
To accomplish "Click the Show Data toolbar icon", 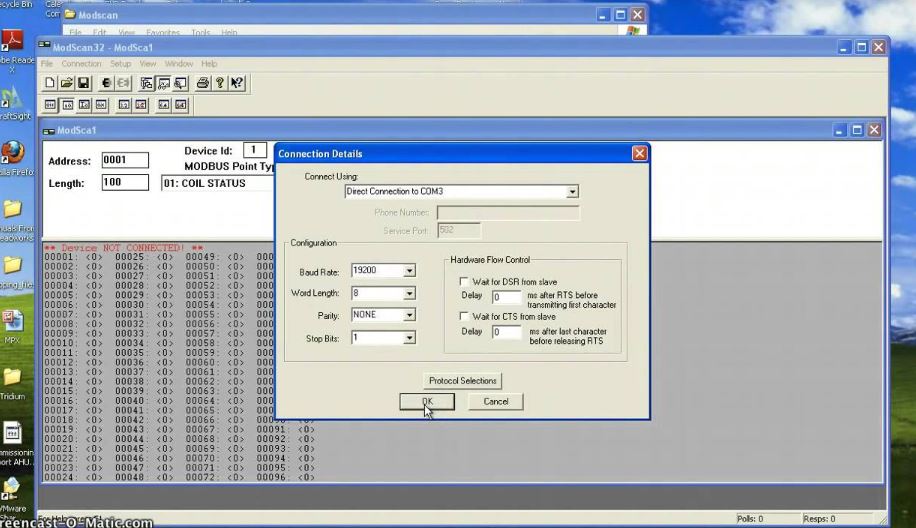I will [163, 83].
